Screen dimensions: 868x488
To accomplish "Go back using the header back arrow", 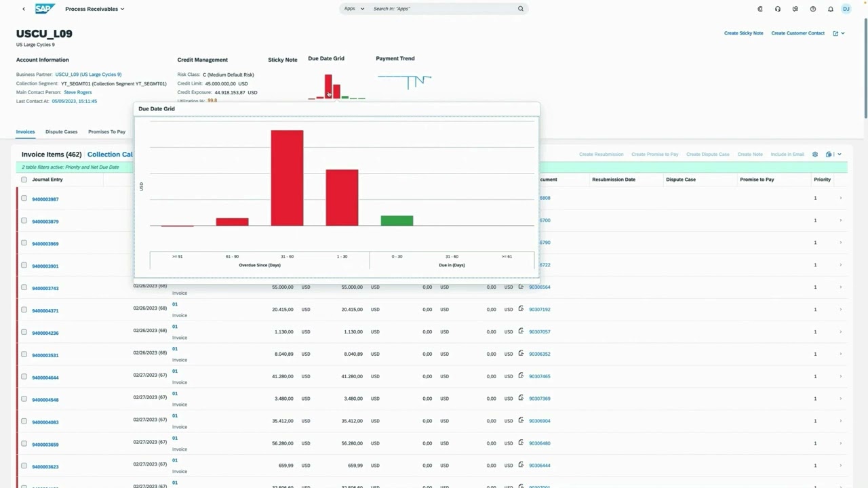I will pos(24,9).
